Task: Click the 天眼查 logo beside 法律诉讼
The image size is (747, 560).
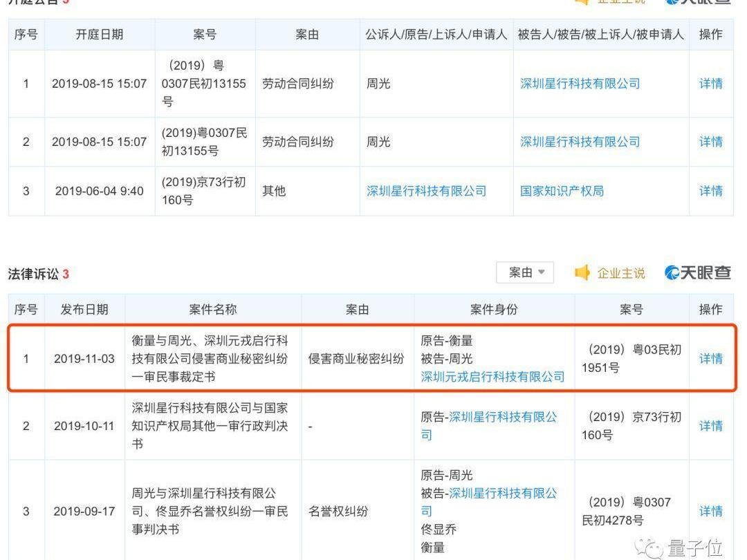Action: [x=697, y=272]
